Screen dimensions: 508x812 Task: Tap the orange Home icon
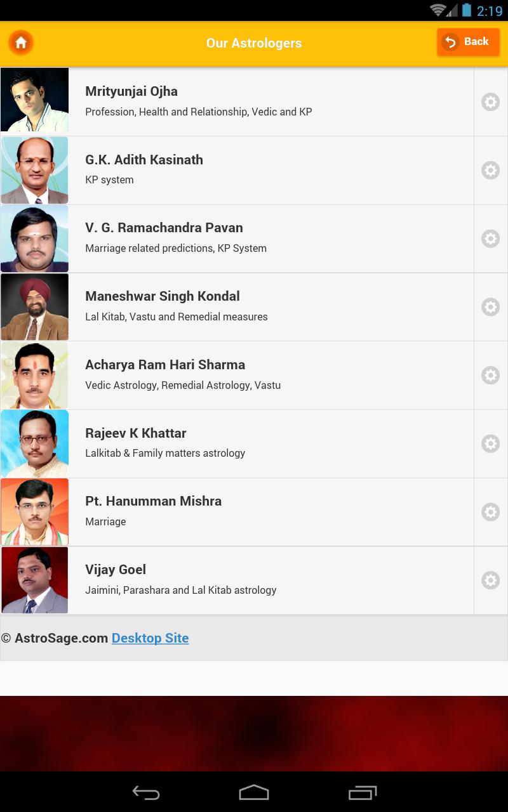(x=21, y=43)
